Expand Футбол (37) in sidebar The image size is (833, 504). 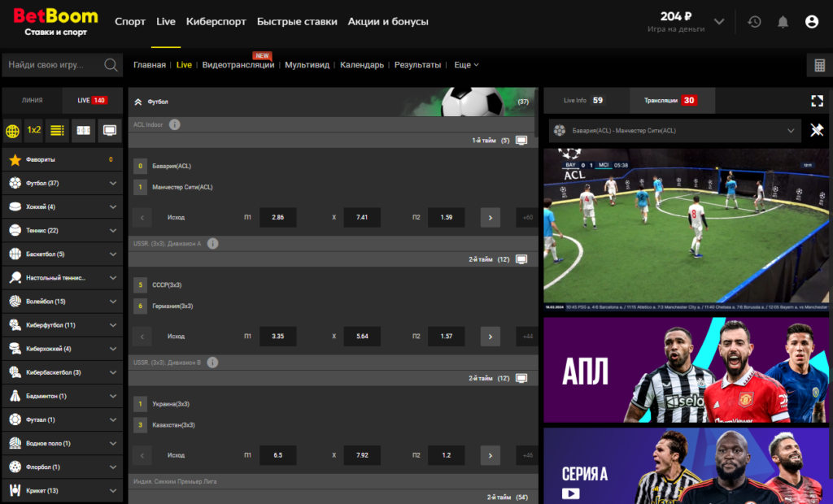click(112, 183)
